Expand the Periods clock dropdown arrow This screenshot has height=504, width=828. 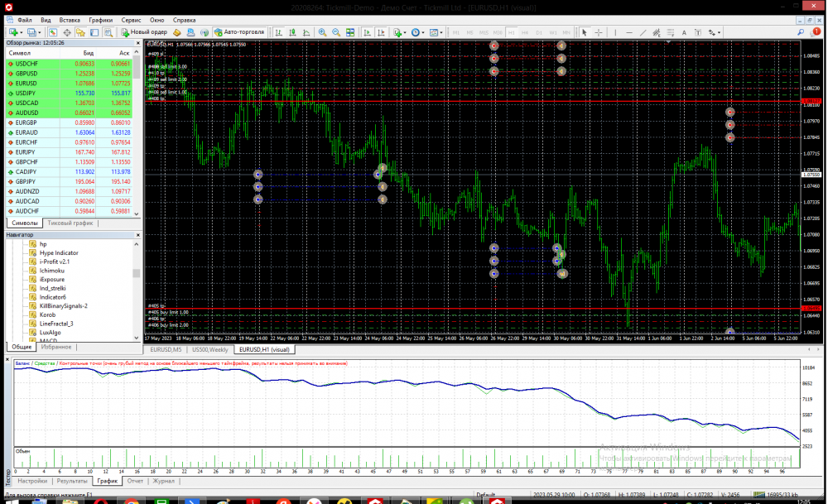point(423,32)
